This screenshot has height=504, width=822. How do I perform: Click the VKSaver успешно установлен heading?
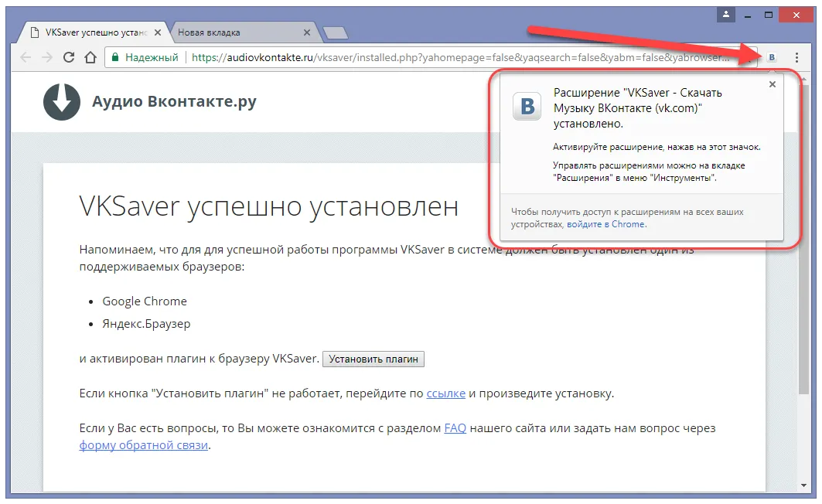pyautogui.click(x=269, y=206)
